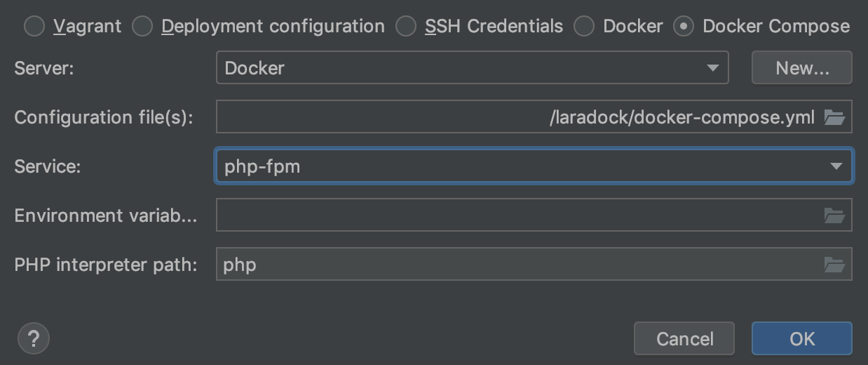Select SSH Credentials radio option
The image size is (868, 365).
click(x=406, y=27)
